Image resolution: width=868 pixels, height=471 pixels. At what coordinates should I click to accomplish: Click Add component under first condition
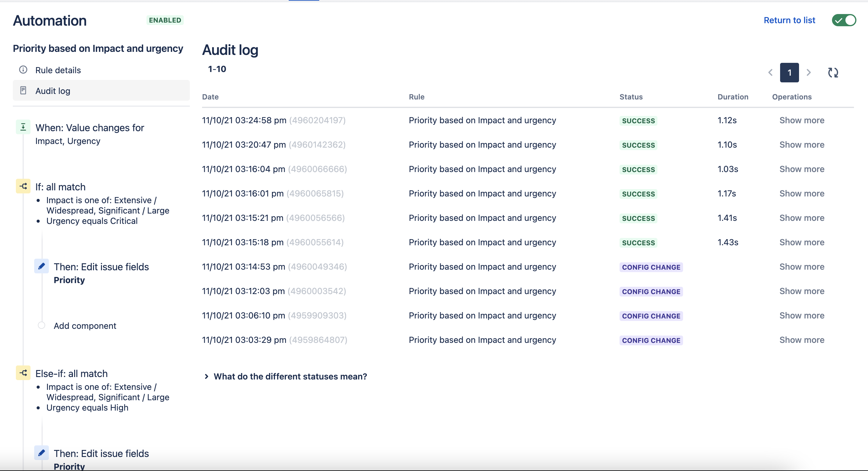pyautogui.click(x=85, y=326)
